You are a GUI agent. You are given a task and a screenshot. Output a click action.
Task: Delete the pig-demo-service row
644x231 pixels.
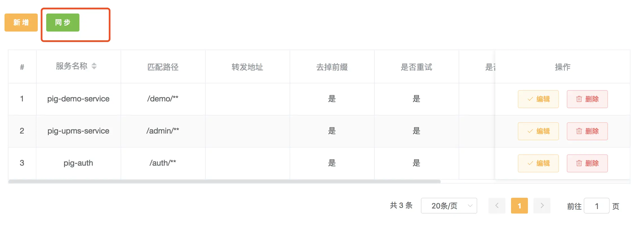587,99
